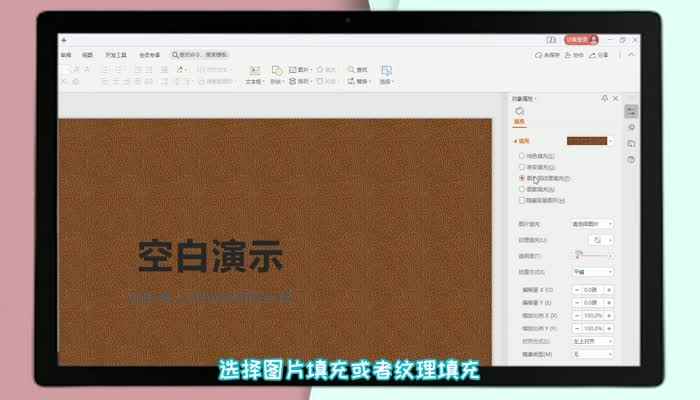Click the 偏移量 X value field
The height and width of the screenshot is (400, 700).
tap(592, 290)
